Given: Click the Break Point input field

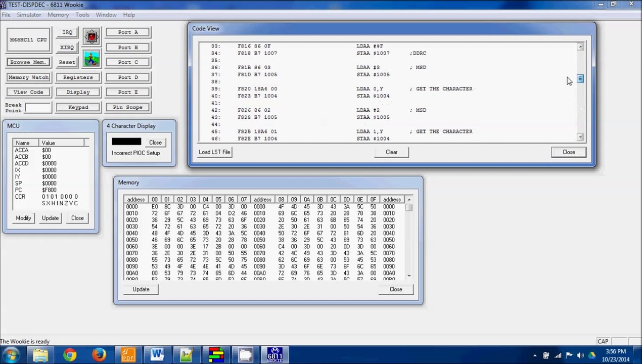Looking at the screenshot, I should point(38,108).
